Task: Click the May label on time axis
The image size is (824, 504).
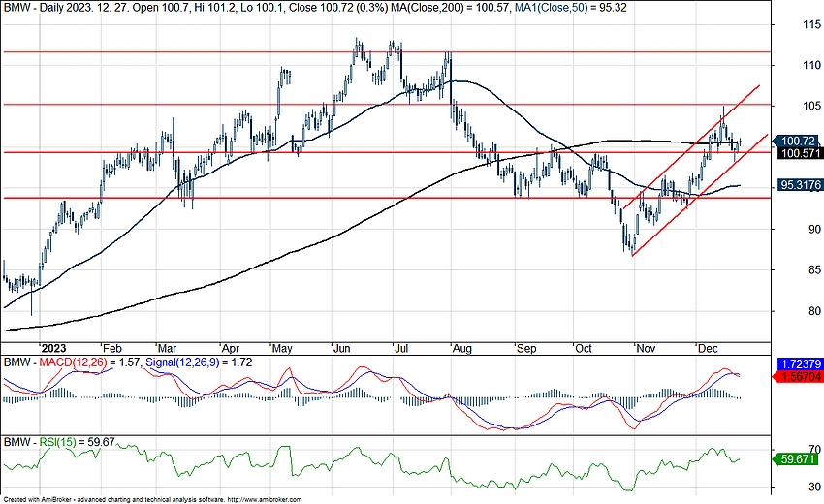Action: pos(282,348)
